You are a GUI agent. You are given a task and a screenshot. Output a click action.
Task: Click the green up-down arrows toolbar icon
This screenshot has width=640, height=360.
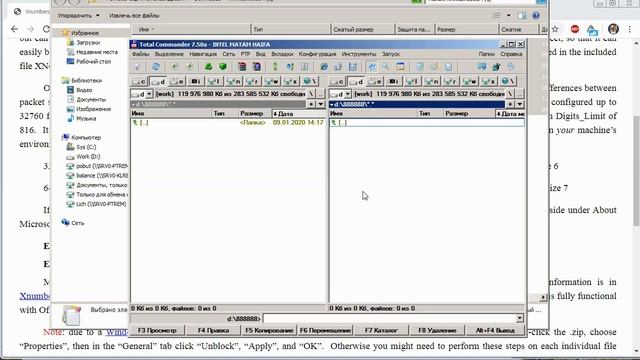(275, 67)
